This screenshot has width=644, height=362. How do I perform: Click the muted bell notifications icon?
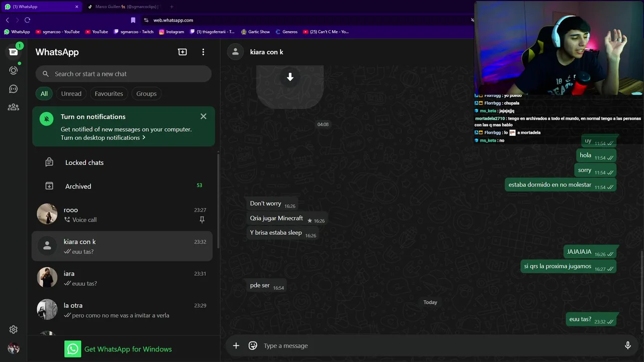47,119
